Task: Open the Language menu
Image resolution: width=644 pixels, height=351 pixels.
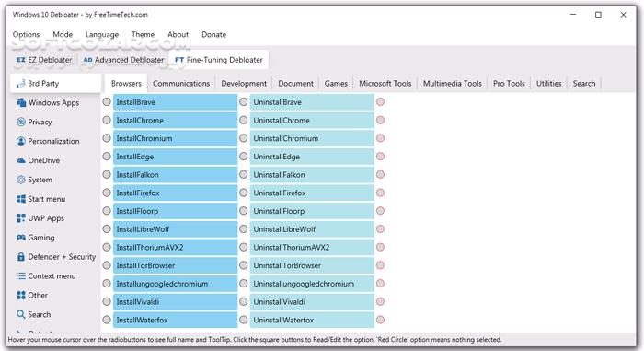Action: point(102,35)
